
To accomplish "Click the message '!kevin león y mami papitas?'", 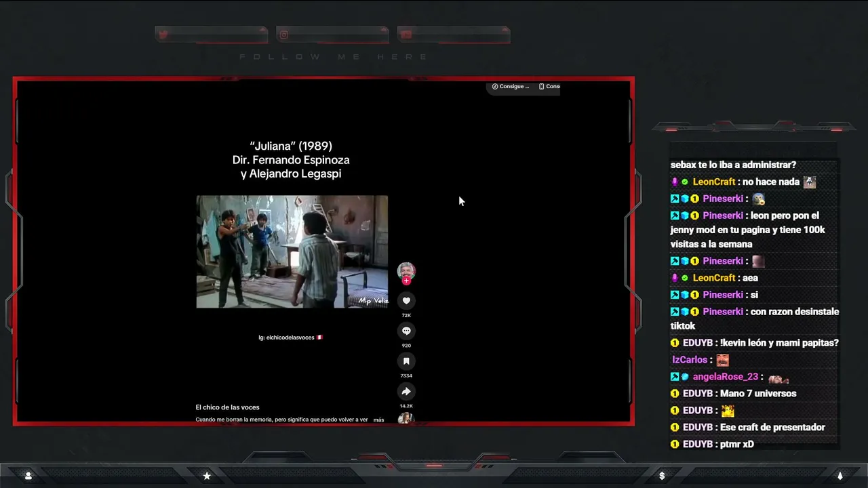I will point(779,343).
